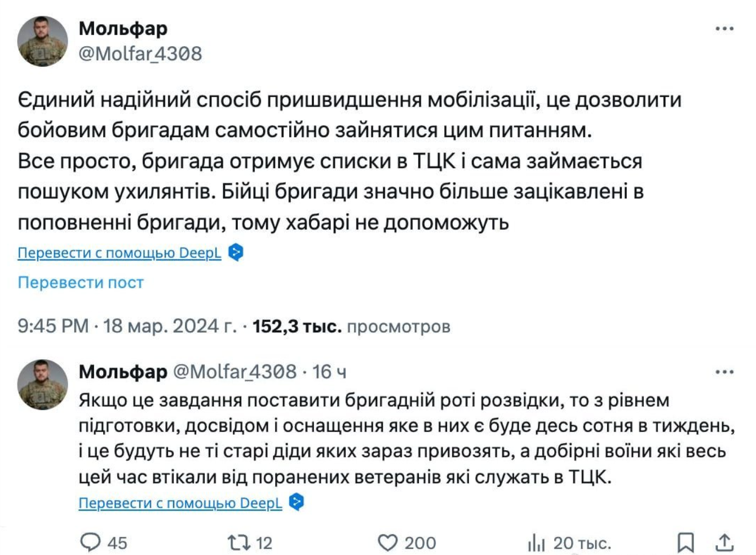This screenshot has width=756, height=555.
Task: Click "Перевести с помощью DeepL" under reply
Action: [180, 503]
